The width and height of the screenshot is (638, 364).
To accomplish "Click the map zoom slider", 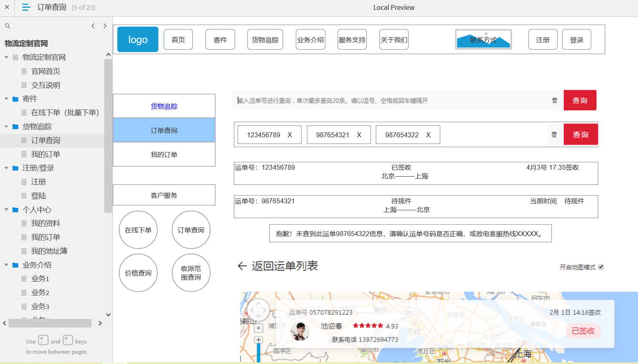I will pos(258,353).
